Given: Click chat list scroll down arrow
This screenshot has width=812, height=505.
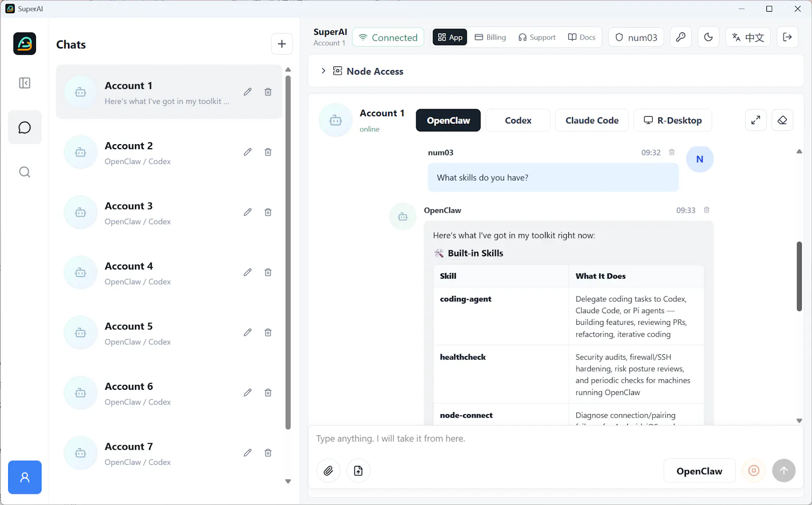Looking at the screenshot, I should click(288, 481).
